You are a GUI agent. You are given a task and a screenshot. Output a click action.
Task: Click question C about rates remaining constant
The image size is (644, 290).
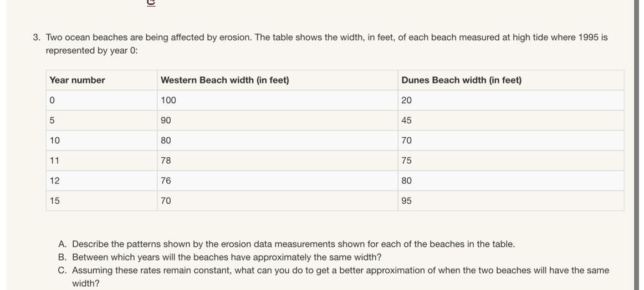click(340, 271)
